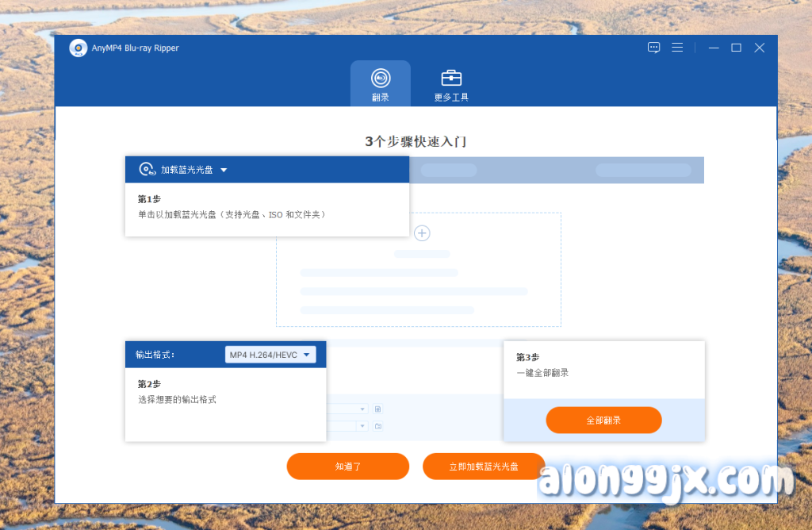The height and width of the screenshot is (530, 812).
Task: Click the orange 全部翻录 button
Action: pyautogui.click(x=603, y=421)
